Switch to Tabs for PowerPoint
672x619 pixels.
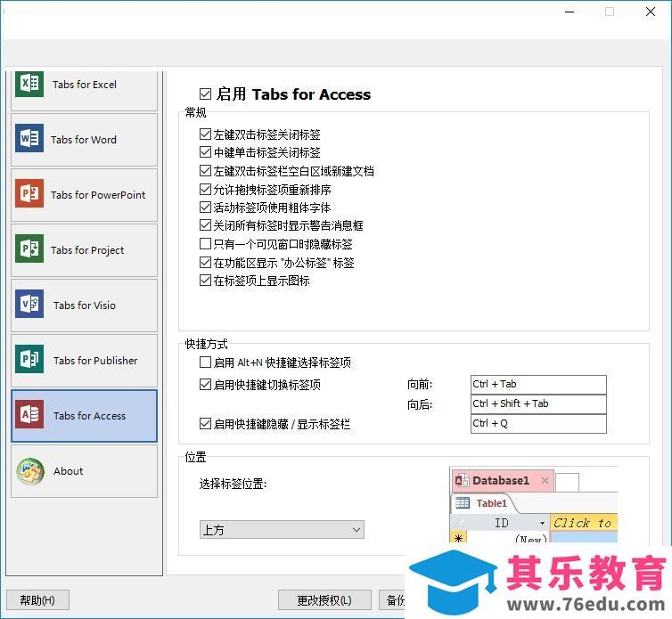click(84, 195)
